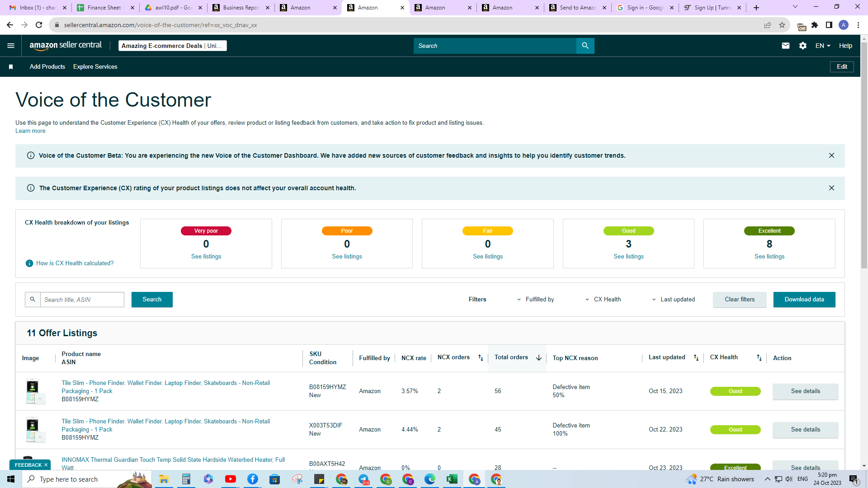868x488 pixels.
Task: Open the Chrome tab search chevron
Action: coord(795,7)
